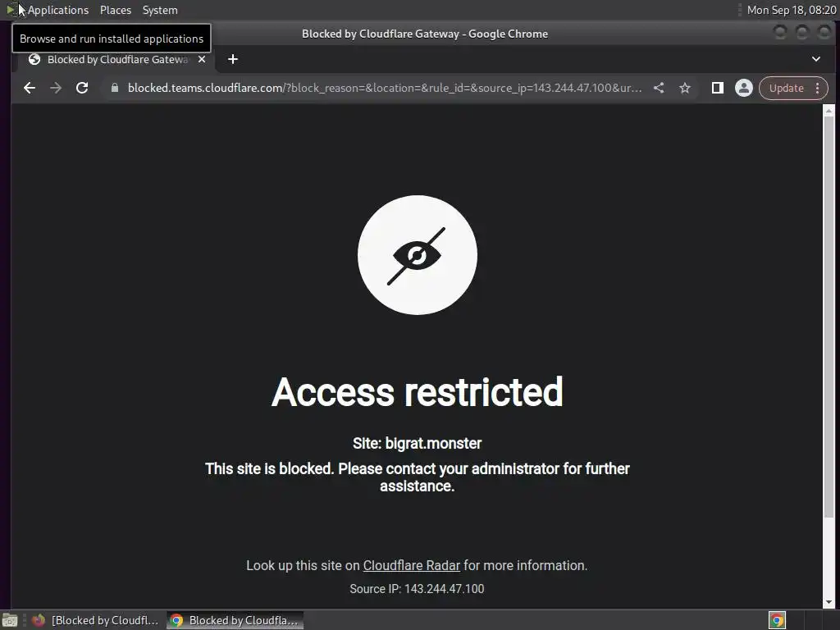
Task: Open the Places menu
Action: click(115, 10)
